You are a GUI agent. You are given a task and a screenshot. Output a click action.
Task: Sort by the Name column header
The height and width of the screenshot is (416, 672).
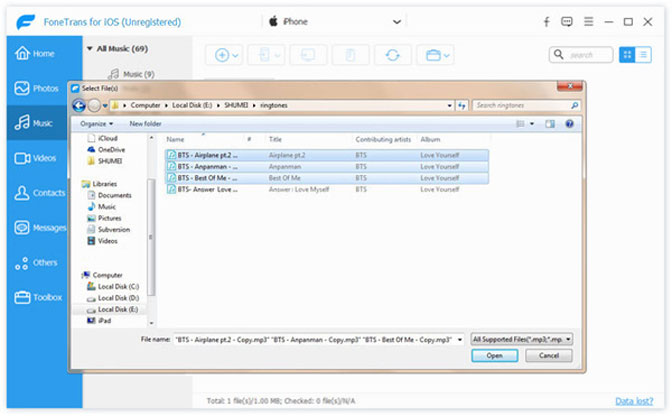point(175,139)
